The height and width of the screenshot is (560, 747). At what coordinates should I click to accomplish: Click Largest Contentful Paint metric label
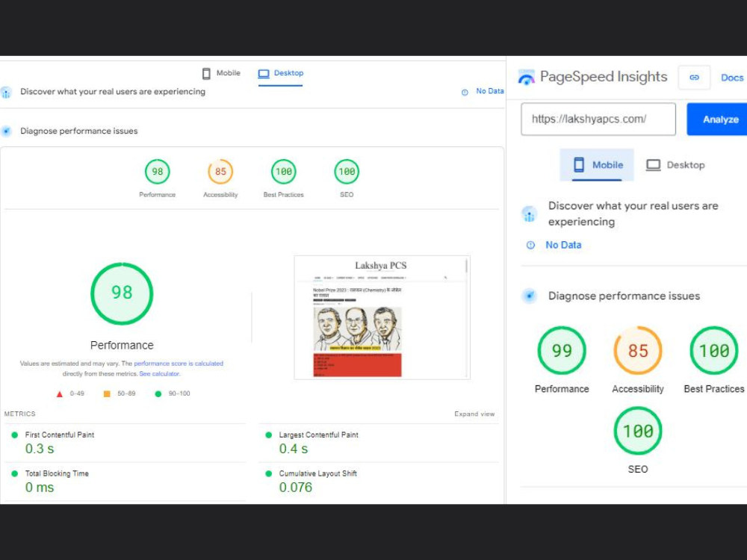[319, 435]
